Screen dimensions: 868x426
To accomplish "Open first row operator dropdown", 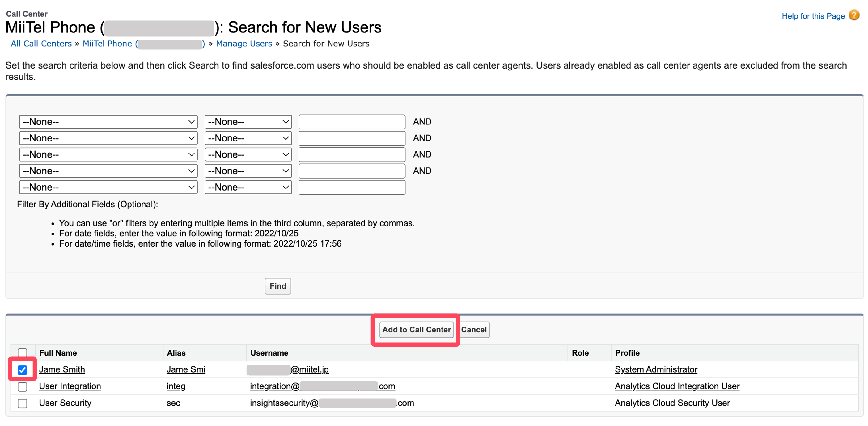I will [x=248, y=122].
